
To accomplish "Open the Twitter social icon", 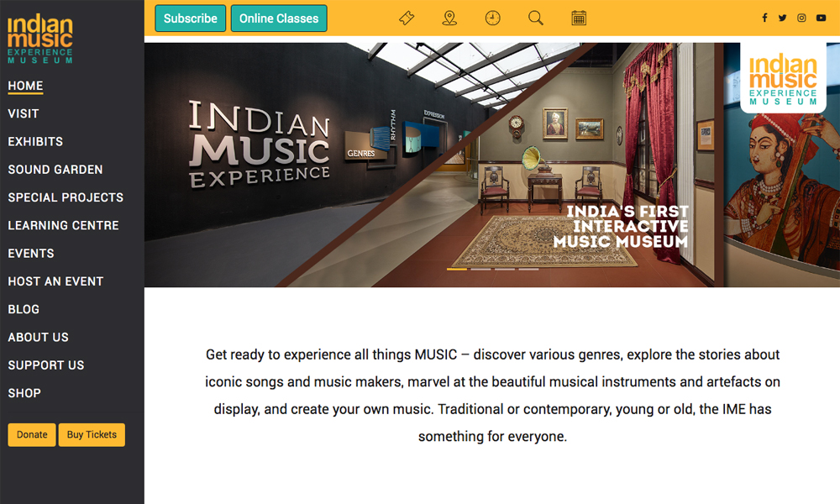I will pos(783,18).
